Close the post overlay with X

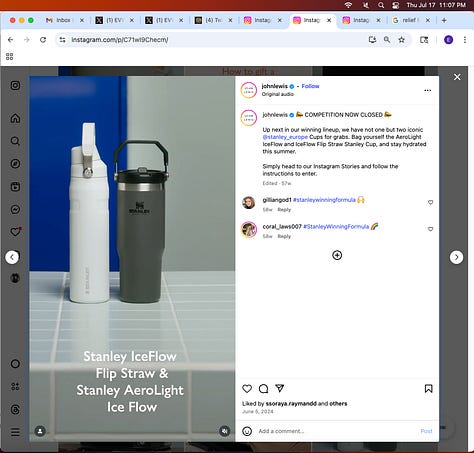(x=457, y=77)
